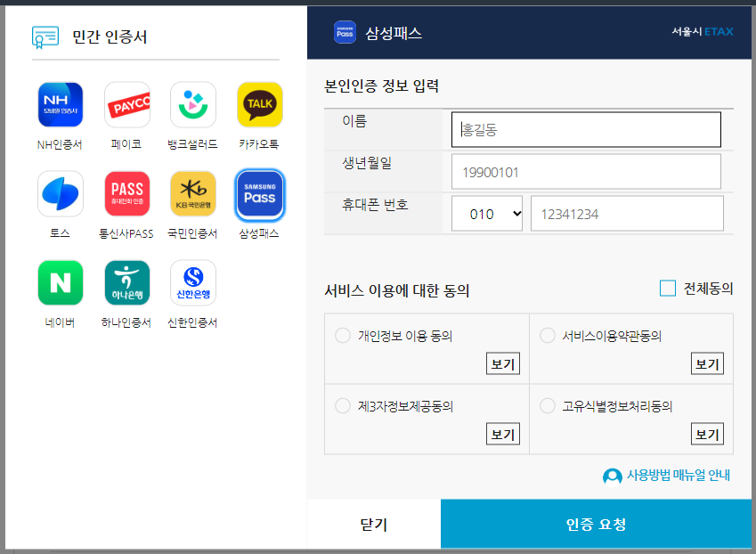
Task: Click the 인증 요청 button
Action: (x=596, y=524)
